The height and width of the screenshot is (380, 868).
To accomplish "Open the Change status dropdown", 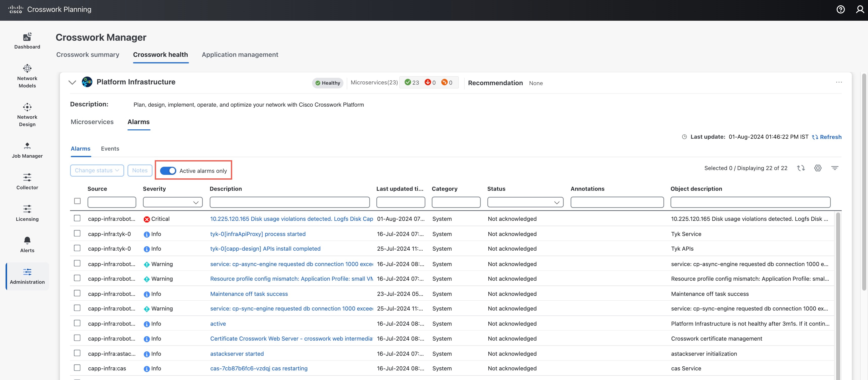I will [x=97, y=170].
